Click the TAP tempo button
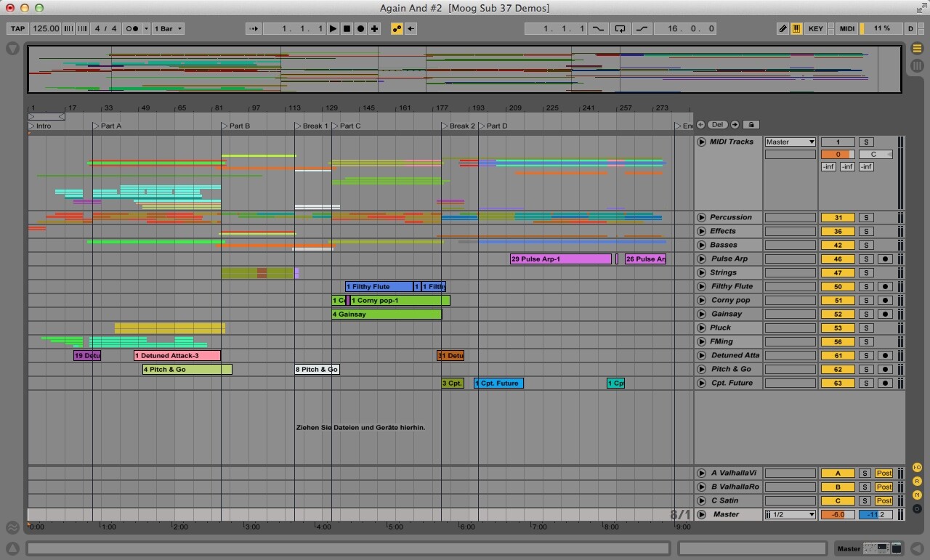Image resolution: width=930 pixels, height=560 pixels. click(17, 29)
